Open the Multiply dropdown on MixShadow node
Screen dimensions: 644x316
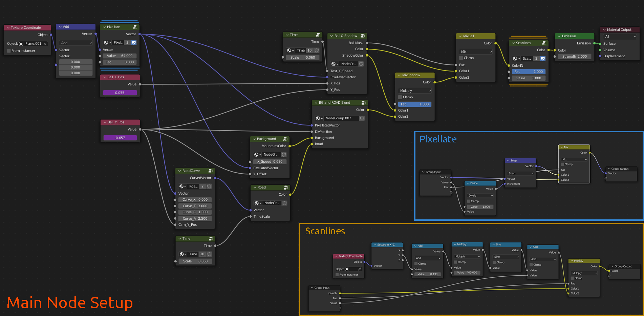414,91
